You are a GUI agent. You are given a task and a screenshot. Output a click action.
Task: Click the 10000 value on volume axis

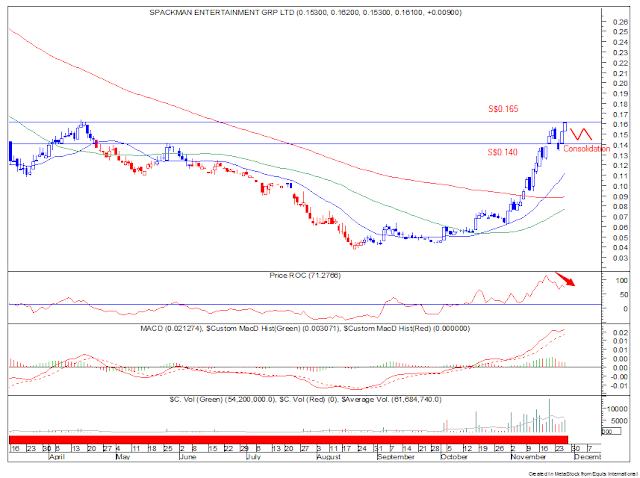[x=617, y=409]
